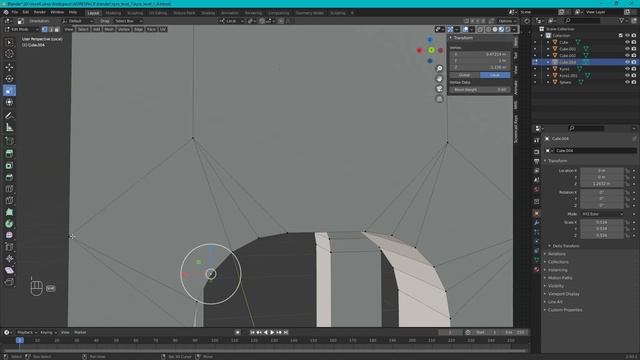Hide Cube.001 in viewport via eye icon

(x=627, y=49)
